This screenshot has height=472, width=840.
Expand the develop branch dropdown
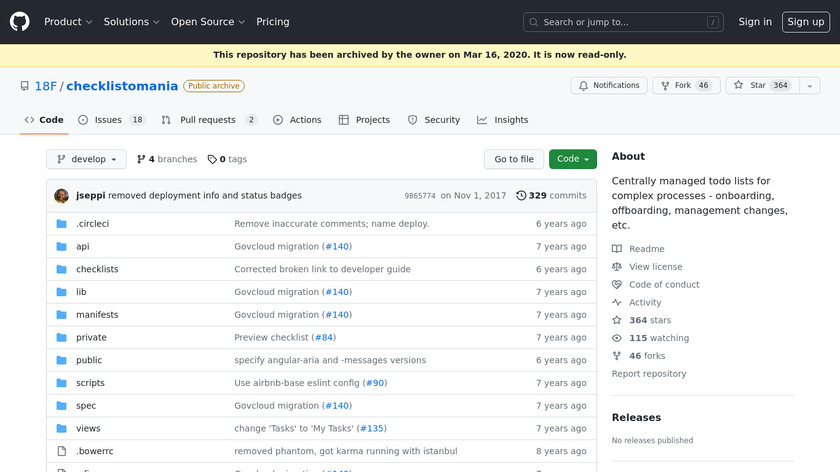[86, 159]
